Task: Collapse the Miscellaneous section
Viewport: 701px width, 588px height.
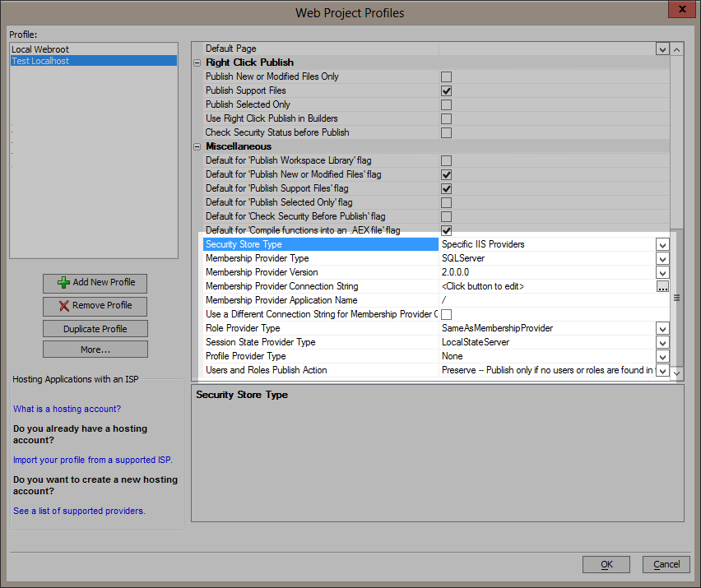Action: 197,146
